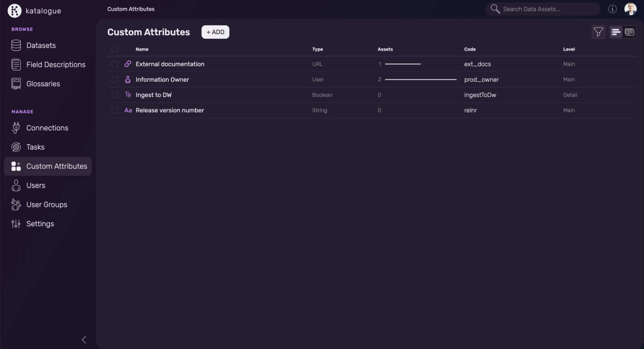Sort by the Assets column header
Screen dimensions: 644x349
coord(385,49)
